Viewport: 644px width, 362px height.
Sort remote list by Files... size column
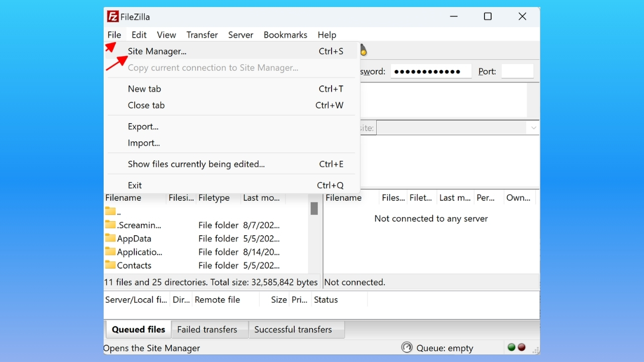pyautogui.click(x=393, y=198)
